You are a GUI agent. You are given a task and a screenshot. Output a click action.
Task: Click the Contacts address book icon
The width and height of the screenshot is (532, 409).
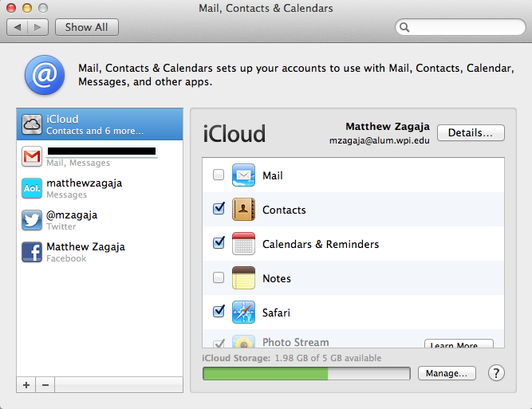pyautogui.click(x=243, y=209)
